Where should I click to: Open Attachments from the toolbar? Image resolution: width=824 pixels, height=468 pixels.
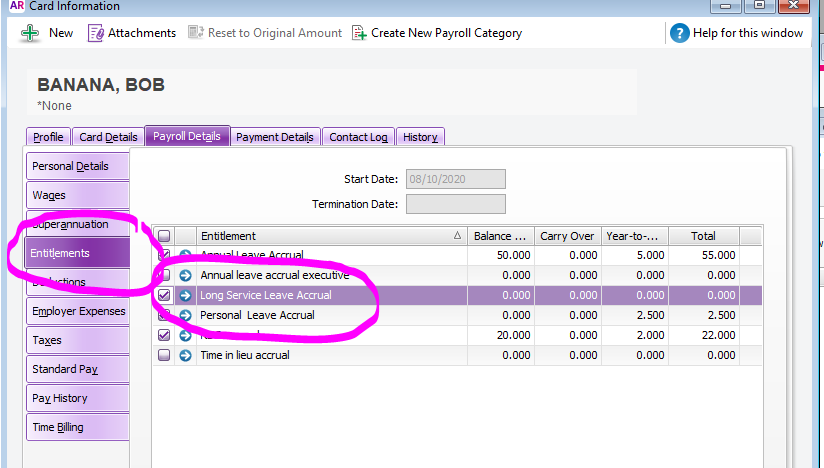click(96, 32)
